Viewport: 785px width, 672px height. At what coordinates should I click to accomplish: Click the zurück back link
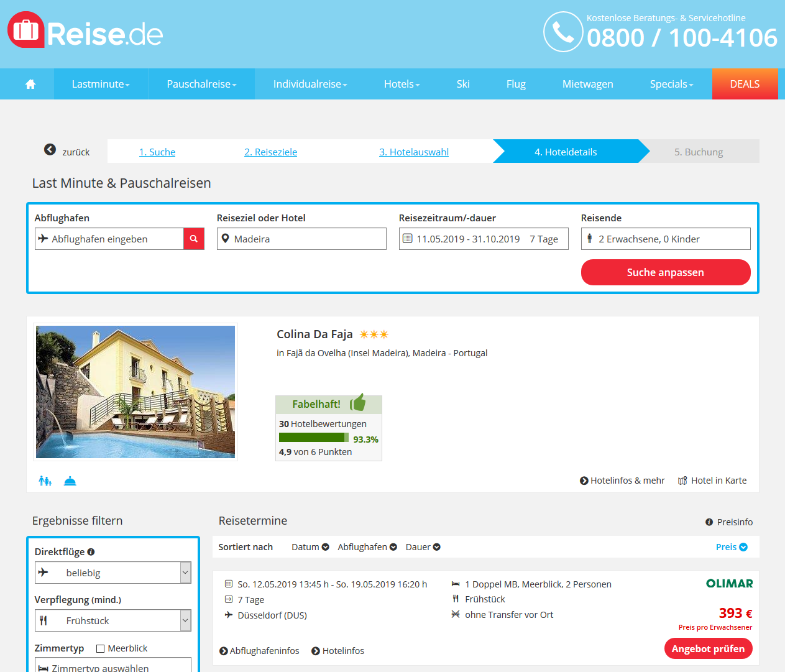pyautogui.click(x=76, y=152)
